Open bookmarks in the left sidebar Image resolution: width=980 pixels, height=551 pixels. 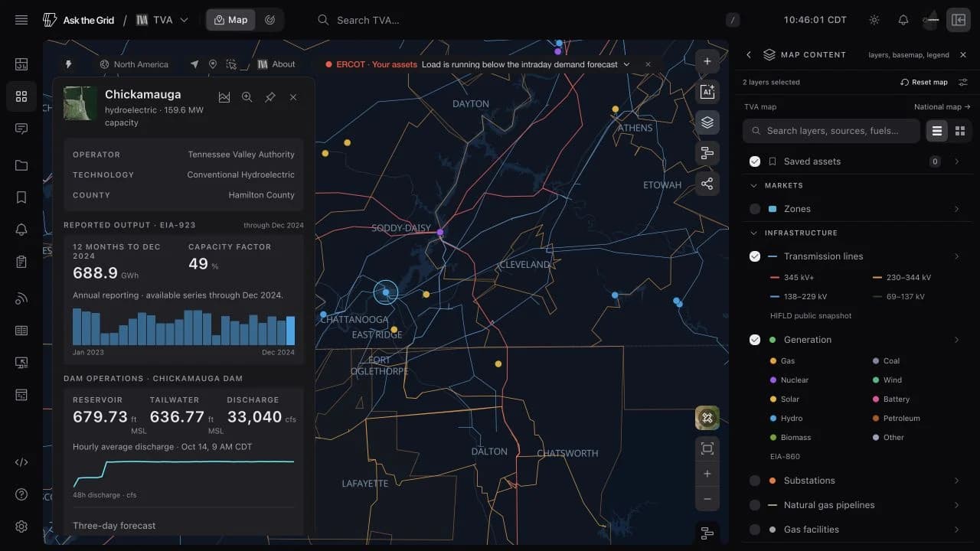pyautogui.click(x=21, y=197)
